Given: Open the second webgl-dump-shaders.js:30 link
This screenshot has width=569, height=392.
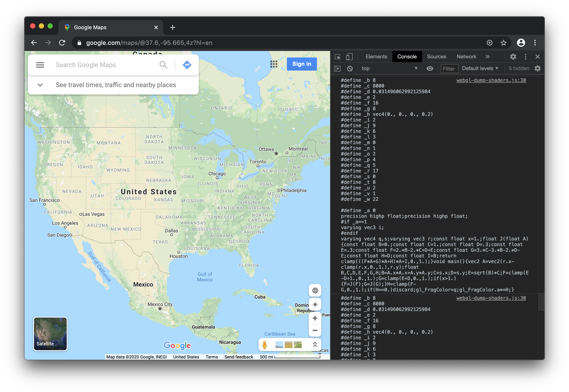Looking at the screenshot, I should [x=491, y=298].
